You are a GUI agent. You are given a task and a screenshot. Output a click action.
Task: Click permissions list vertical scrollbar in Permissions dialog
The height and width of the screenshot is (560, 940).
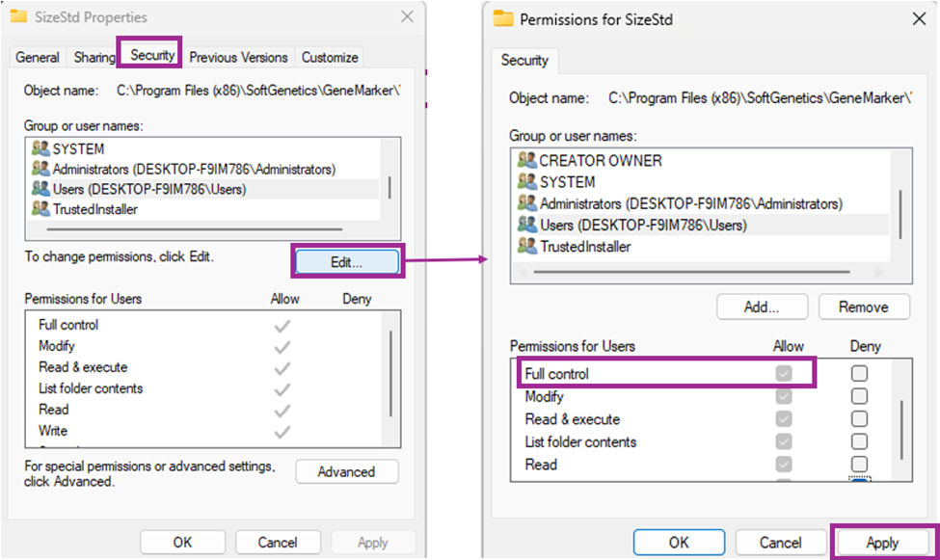(900, 424)
